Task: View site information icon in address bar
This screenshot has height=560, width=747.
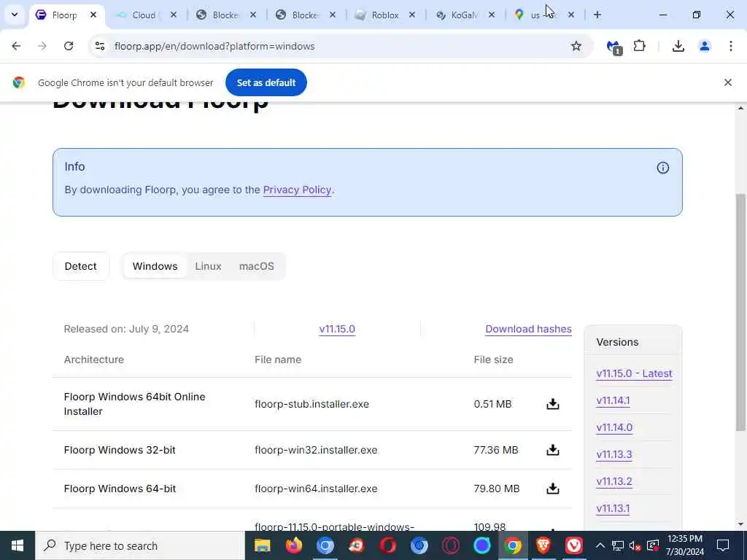Action: point(100,46)
